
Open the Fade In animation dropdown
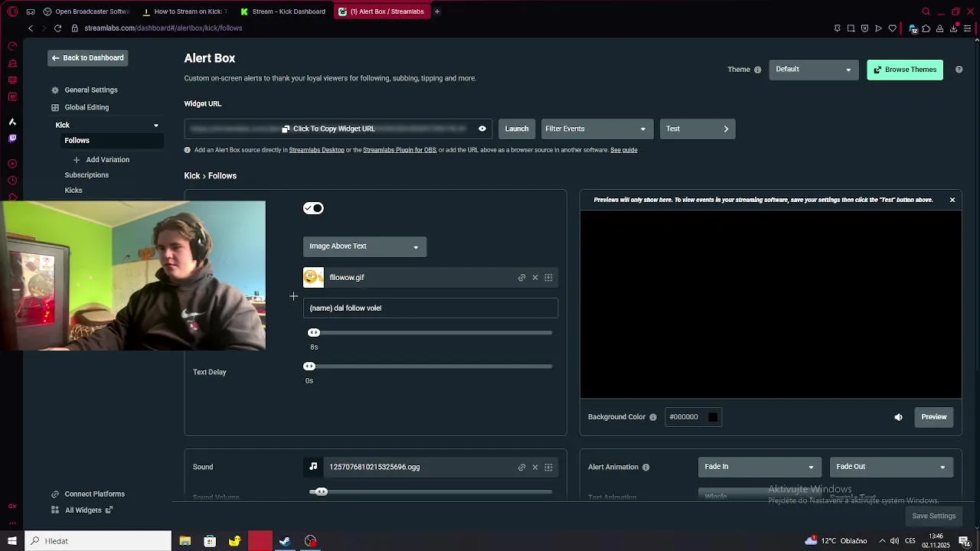click(x=759, y=467)
